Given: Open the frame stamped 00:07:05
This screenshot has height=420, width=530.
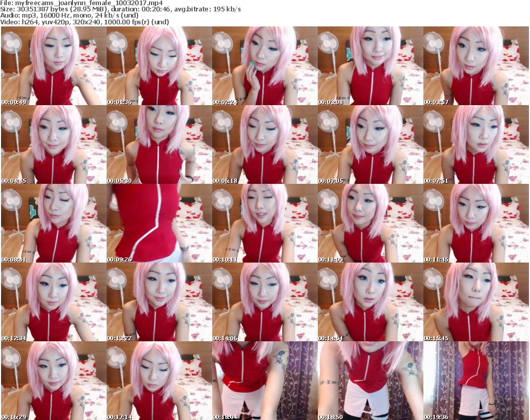Looking at the screenshot, I should click(371, 144).
